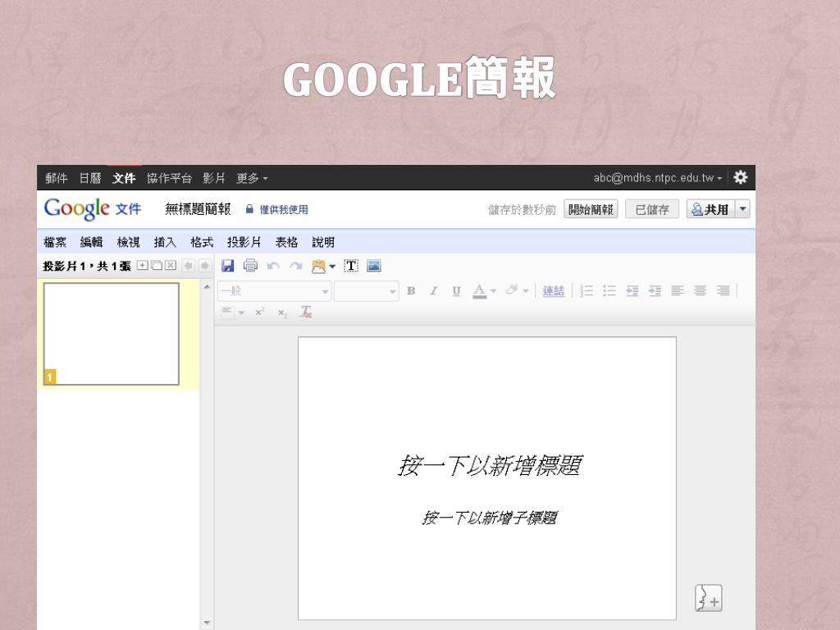Open the 檢視 menu
This screenshot has height=630, width=840.
click(128, 242)
